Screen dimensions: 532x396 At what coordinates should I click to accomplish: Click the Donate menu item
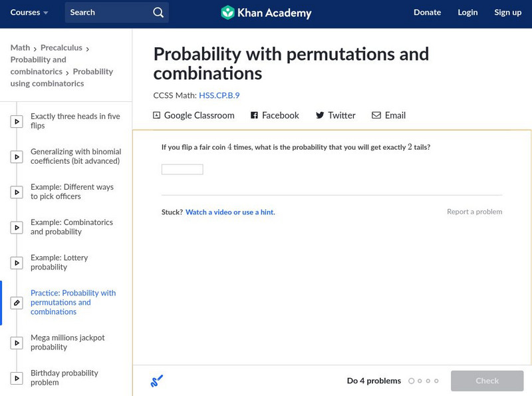pos(427,13)
